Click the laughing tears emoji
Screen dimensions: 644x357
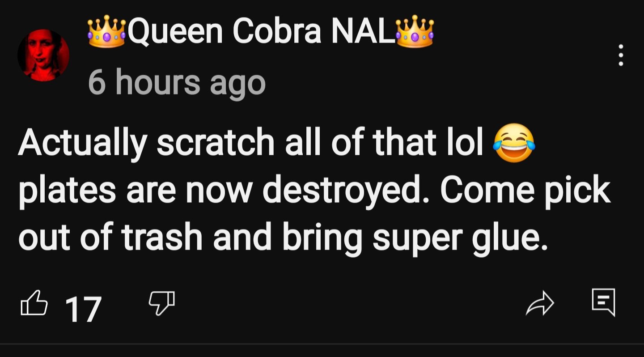click(514, 143)
